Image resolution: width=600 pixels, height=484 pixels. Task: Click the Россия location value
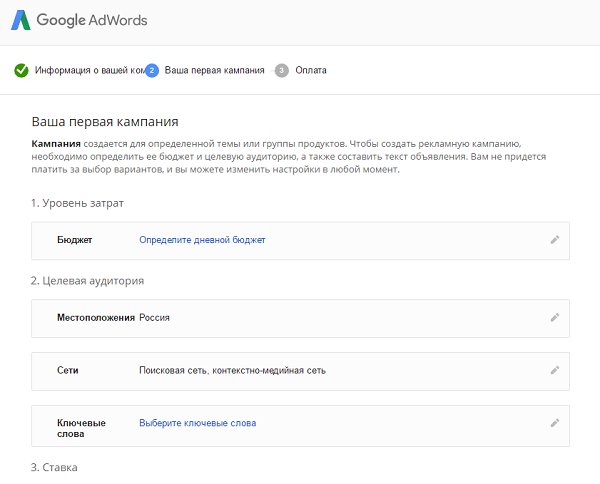point(154,318)
